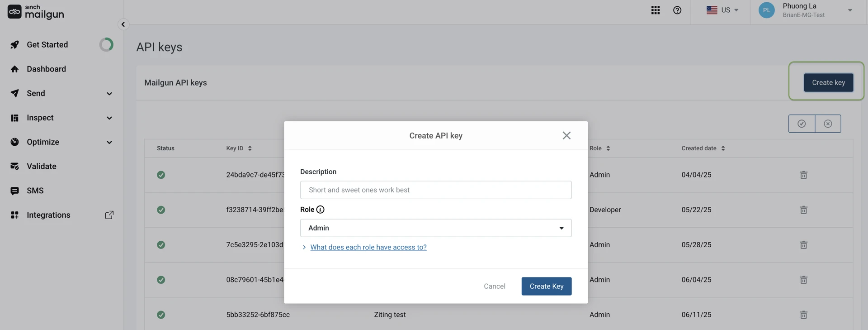
Task: Click status checkmark for key 24bda9c7
Action: tap(161, 175)
